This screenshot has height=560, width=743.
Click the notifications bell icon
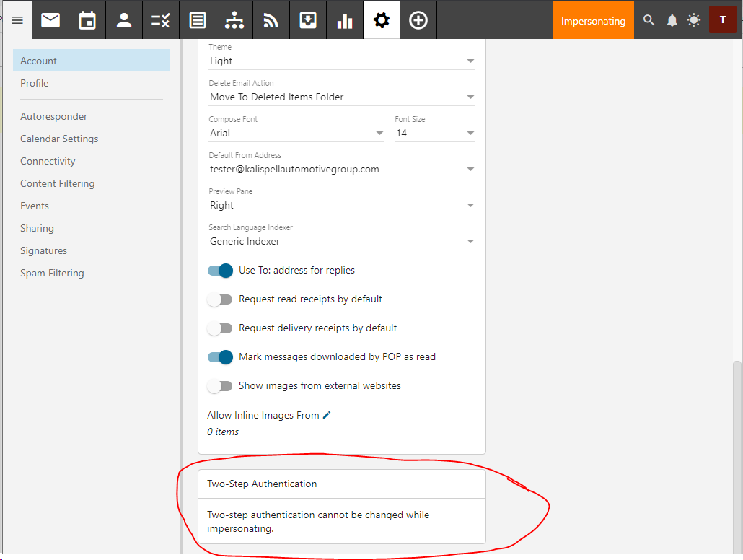672,20
